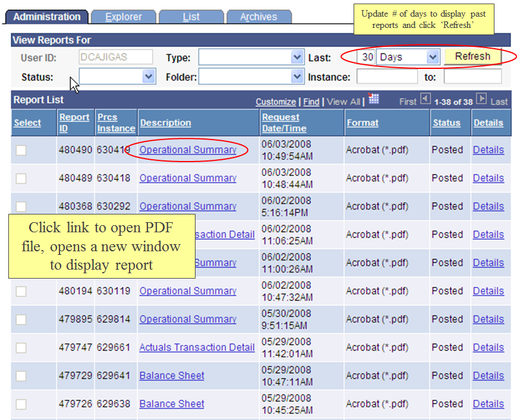Viewport: 520px width, 420px height.
Task: Open the circled Operational Summary report link
Action: 188,150
